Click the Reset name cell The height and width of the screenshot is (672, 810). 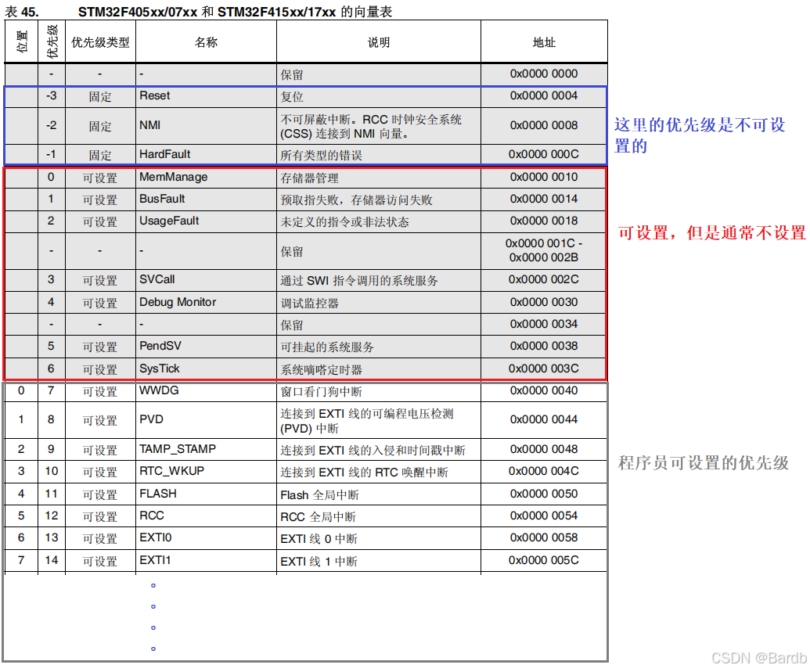click(x=206, y=96)
